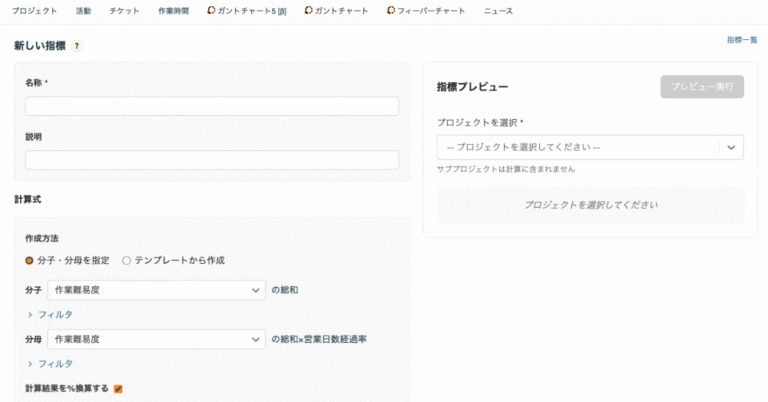Screen dimensions: 768x402
Task: Click into the 名称 text field
Action: click(211, 106)
